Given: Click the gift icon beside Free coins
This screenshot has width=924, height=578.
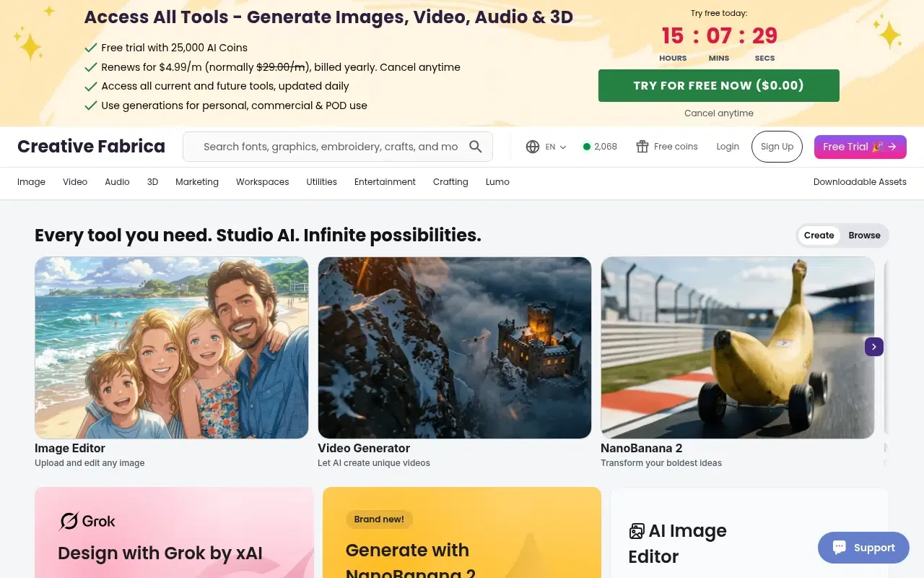Looking at the screenshot, I should [642, 147].
